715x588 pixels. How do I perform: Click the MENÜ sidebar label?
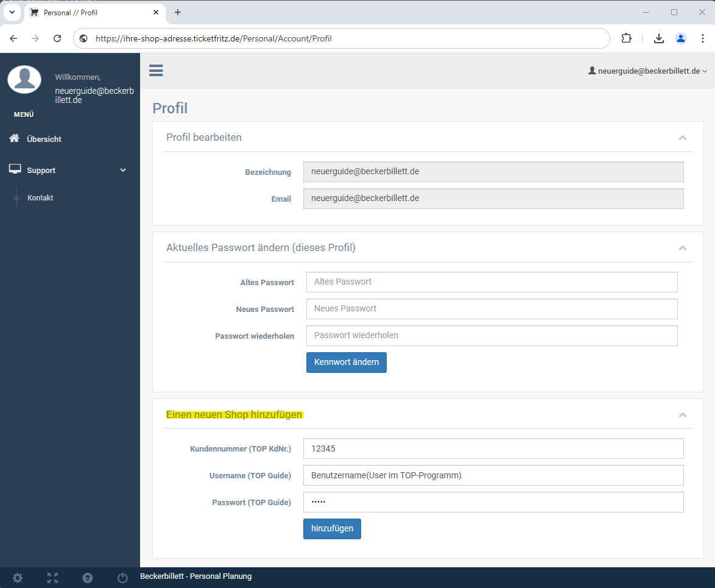pyautogui.click(x=24, y=115)
